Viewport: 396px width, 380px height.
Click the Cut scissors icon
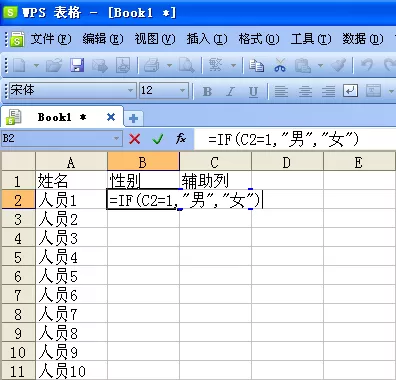click(x=280, y=65)
